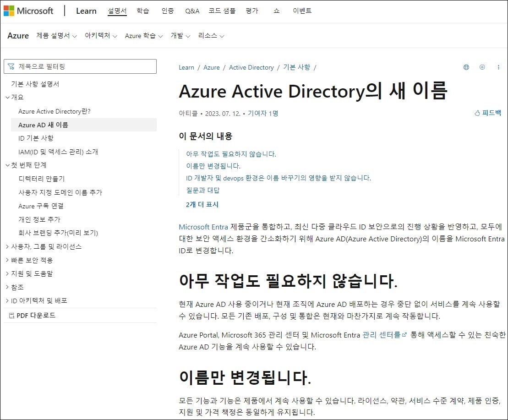508x420 pixels.
Task: Click the Azure breadcrumb link
Action: tap(212, 67)
